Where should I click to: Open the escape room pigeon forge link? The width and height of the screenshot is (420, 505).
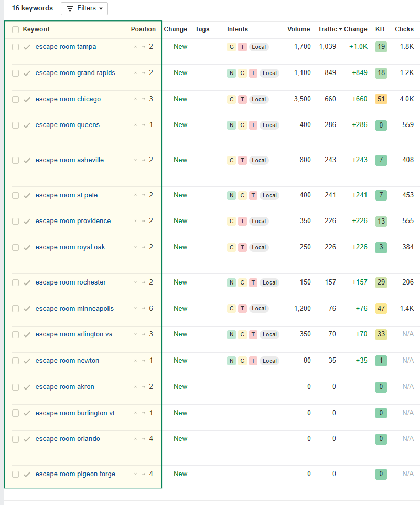click(x=76, y=474)
